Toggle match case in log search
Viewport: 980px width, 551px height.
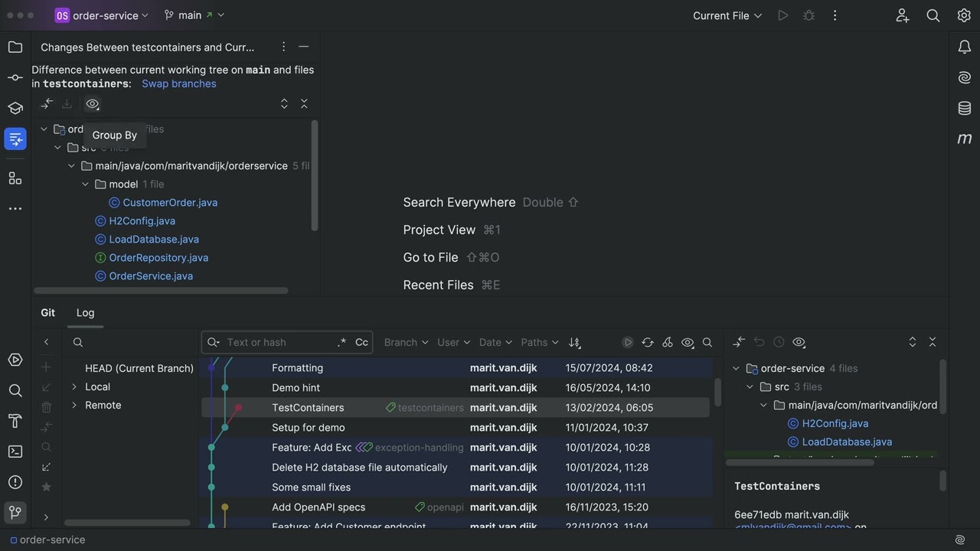[x=361, y=343]
